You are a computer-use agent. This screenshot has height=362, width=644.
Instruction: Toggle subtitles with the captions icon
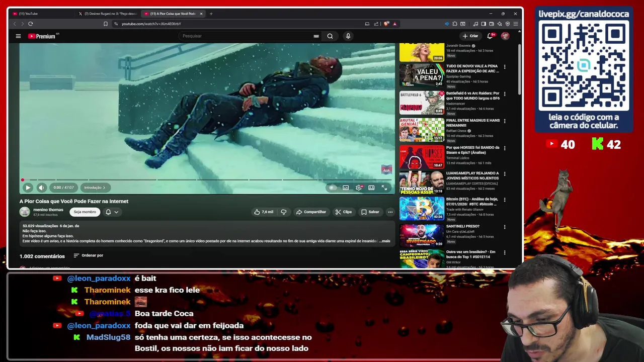(x=346, y=188)
